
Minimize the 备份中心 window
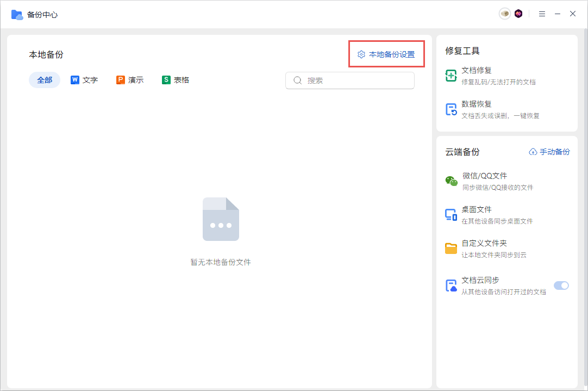click(x=558, y=14)
